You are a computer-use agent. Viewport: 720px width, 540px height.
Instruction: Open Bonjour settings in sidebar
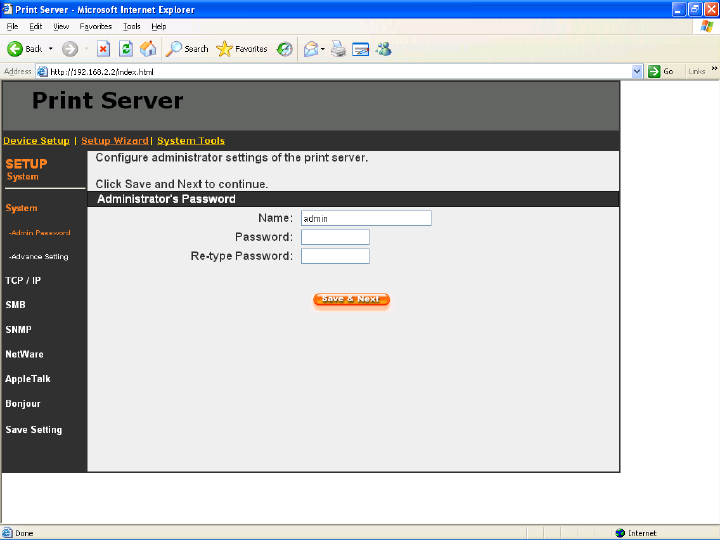point(23,404)
